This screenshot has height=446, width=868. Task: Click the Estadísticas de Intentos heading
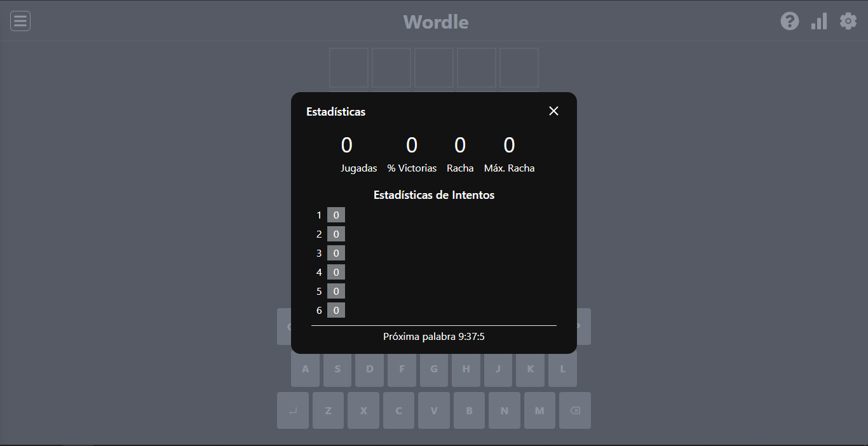[434, 195]
